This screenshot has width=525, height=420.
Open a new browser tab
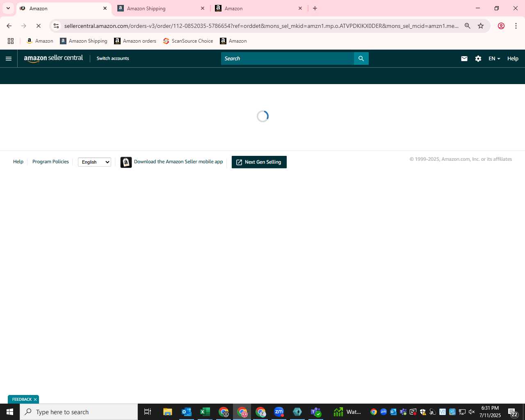[315, 8]
